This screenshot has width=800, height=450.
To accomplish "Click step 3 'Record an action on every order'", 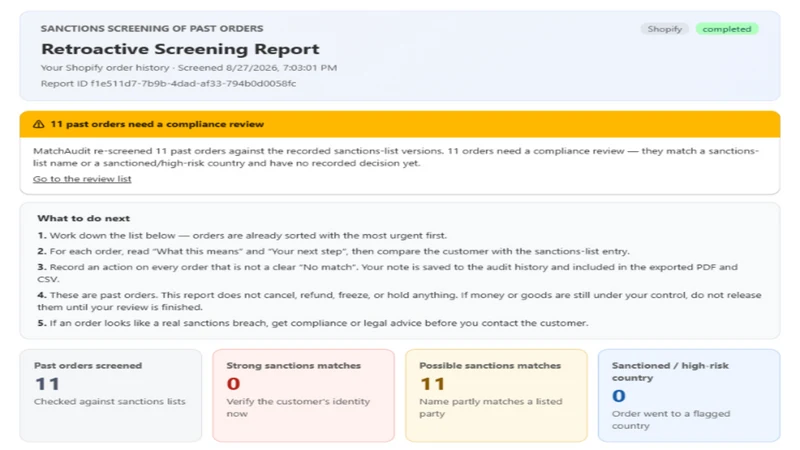I will pyautogui.click(x=388, y=273).
